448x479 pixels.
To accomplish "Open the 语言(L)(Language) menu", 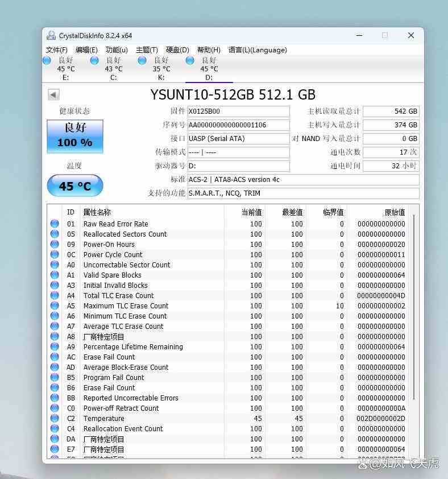I will coord(258,50).
